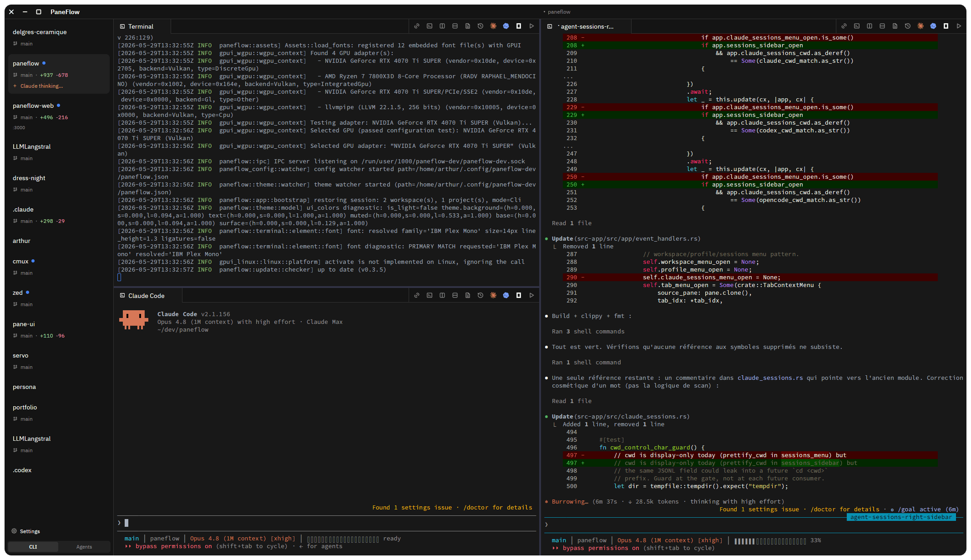
Task: Focus the Claude Code prompt input line
Action: point(327,523)
